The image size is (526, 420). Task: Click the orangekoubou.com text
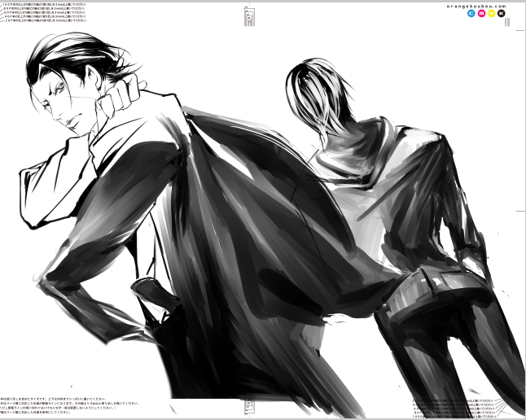pyautogui.click(x=476, y=6)
